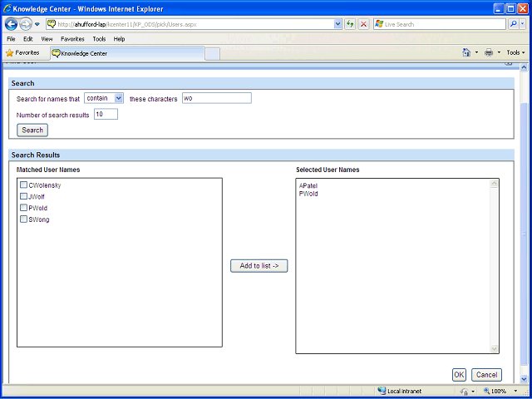Open the Tools menu in menu bar

tap(99, 39)
